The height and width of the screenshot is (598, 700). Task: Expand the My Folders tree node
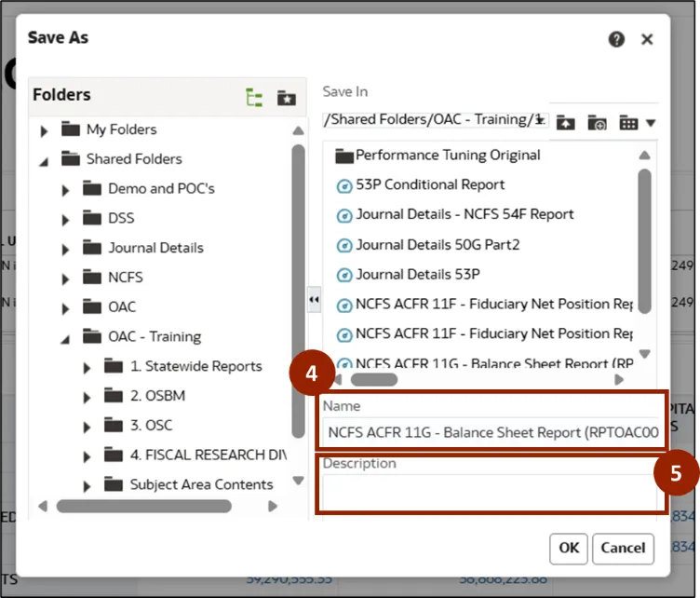coord(44,130)
